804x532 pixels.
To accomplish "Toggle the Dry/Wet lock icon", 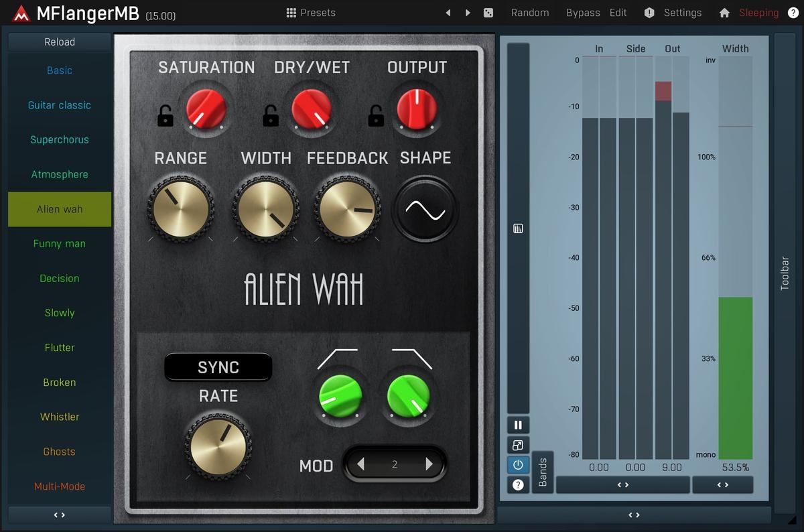I will 271,116.
